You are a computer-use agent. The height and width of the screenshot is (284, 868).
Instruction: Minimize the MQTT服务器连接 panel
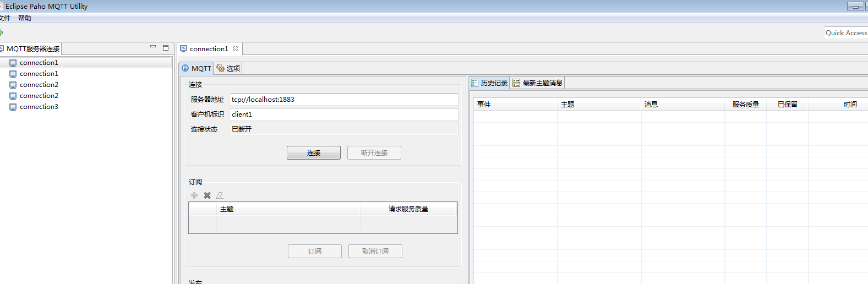[x=153, y=47]
